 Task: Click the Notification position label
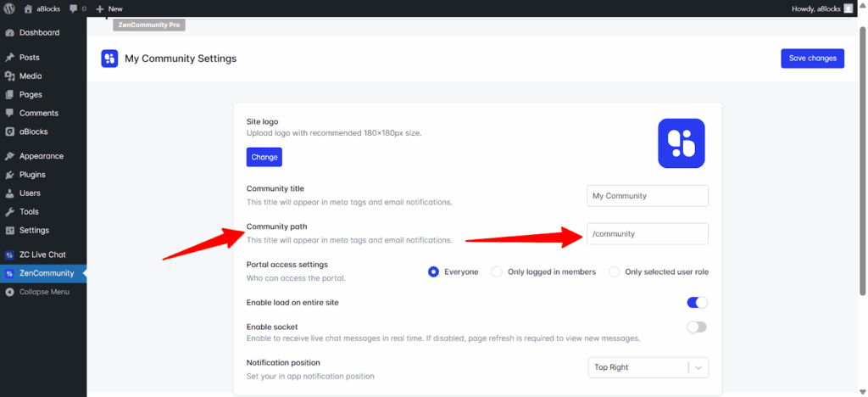click(283, 363)
